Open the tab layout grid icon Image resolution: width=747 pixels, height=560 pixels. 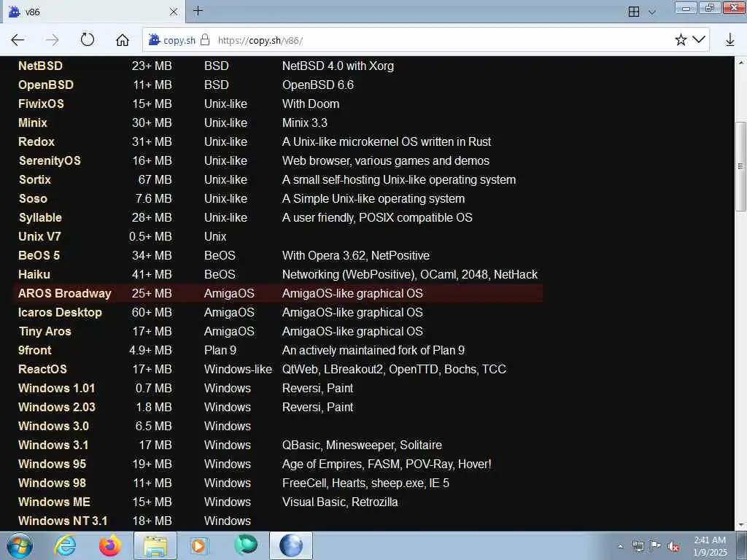click(x=634, y=12)
